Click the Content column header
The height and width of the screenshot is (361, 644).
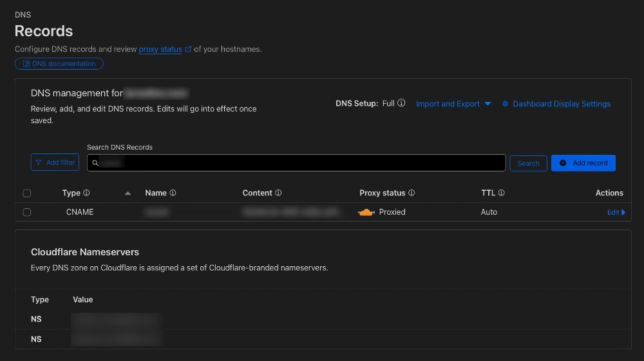[x=257, y=193]
